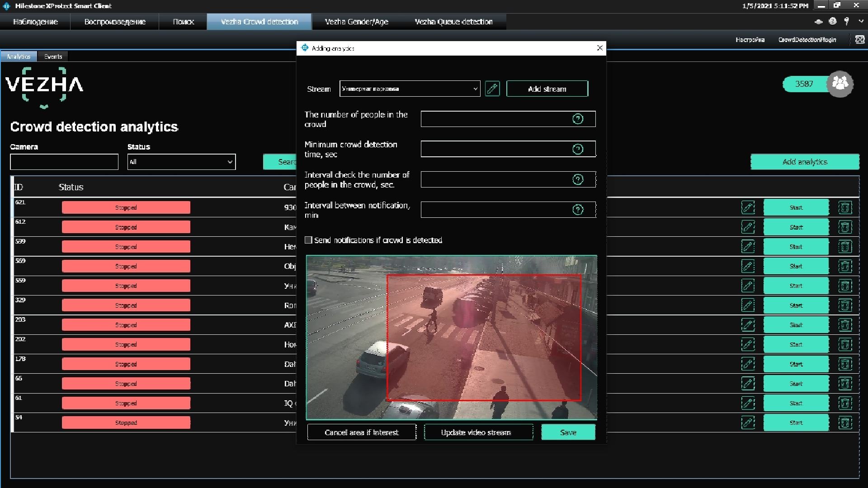This screenshot has width=868, height=488.
Task: Click the video preview with red area
Action: click(451, 338)
